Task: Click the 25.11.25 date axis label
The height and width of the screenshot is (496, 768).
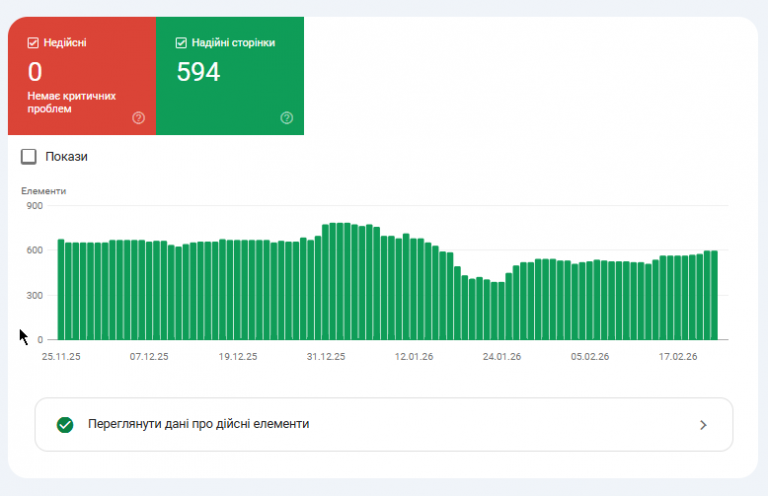Action: [61, 356]
